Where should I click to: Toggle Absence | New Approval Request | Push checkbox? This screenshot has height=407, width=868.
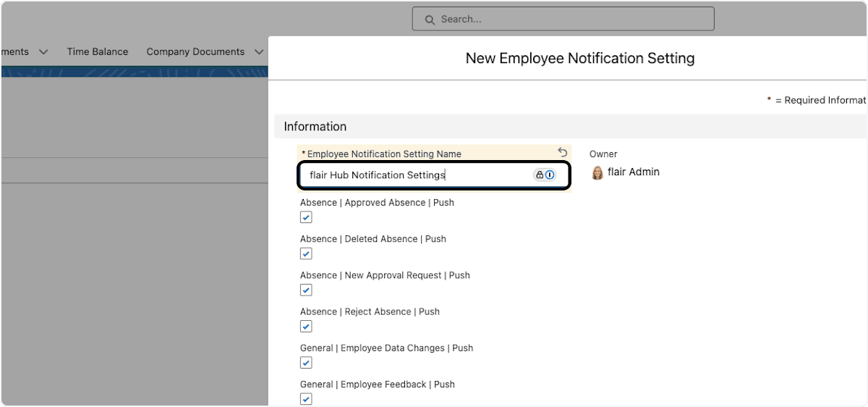click(306, 290)
